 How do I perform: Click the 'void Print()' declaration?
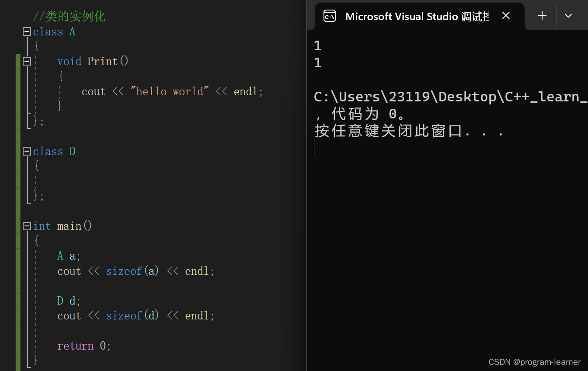pos(93,61)
